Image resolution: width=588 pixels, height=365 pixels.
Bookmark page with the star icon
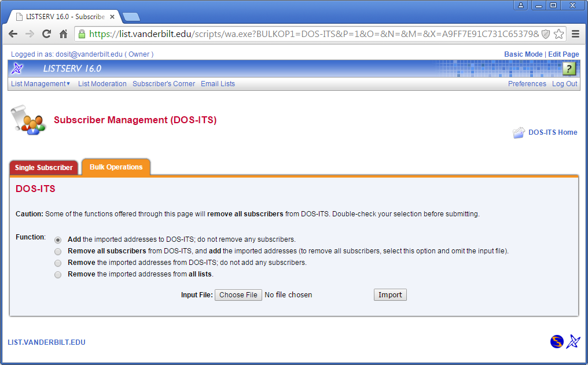558,34
